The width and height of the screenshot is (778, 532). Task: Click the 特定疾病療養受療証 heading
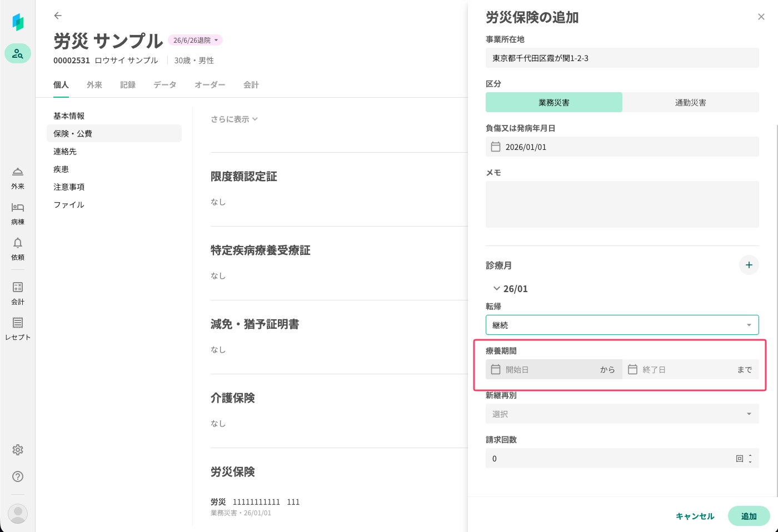coord(261,250)
